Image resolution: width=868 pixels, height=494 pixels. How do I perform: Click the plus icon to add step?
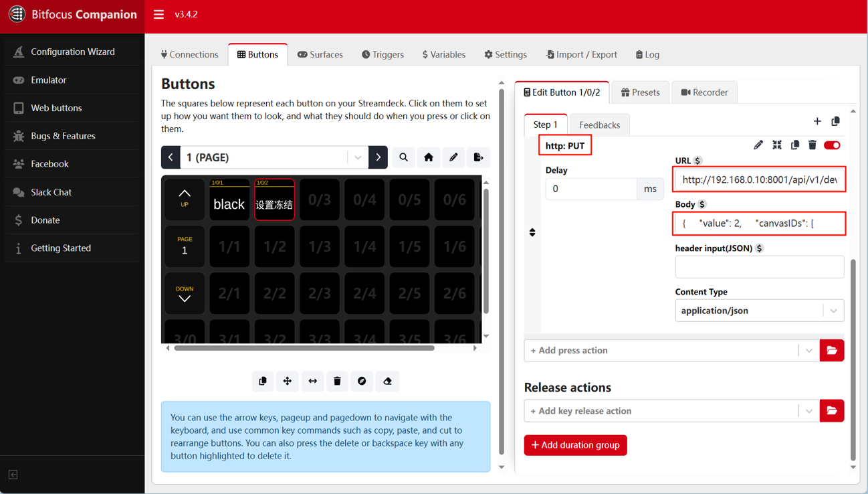pyautogui.click(x=817, y=122)
